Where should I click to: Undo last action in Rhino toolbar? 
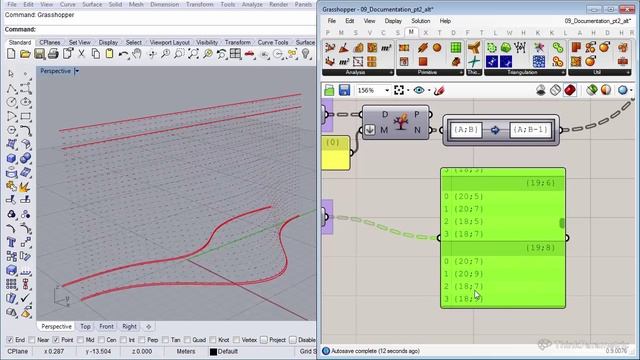(x=123, y=54)
